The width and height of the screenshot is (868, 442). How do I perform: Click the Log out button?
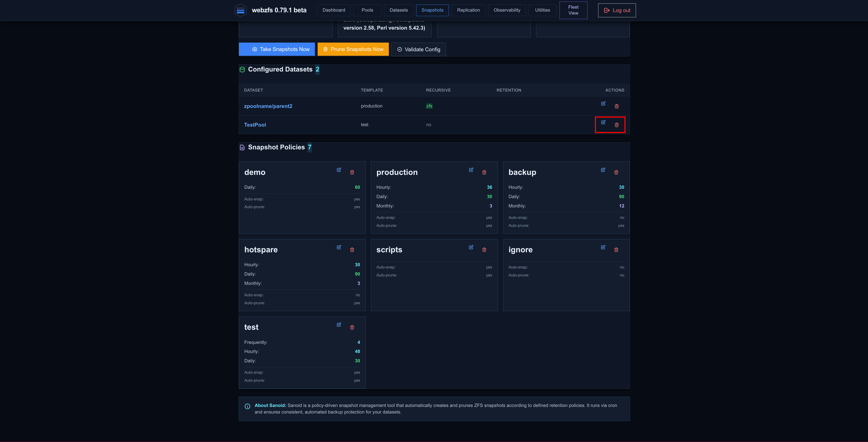coord(617,10)
